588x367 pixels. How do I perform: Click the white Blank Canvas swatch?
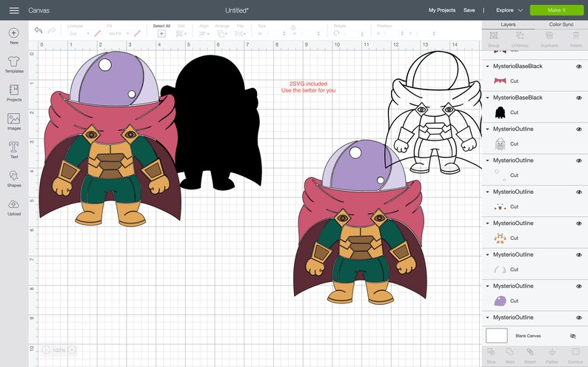click(496, 335)
